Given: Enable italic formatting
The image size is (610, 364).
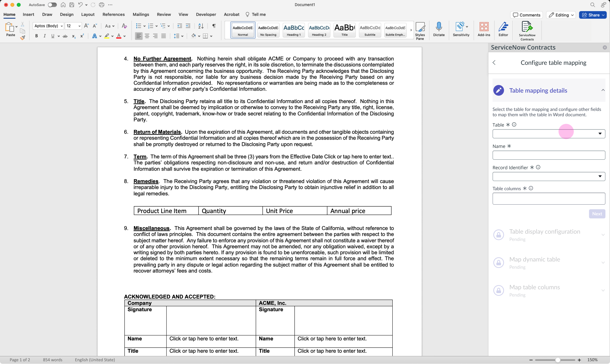Looking at the screenshot, I should click(44, 36).
